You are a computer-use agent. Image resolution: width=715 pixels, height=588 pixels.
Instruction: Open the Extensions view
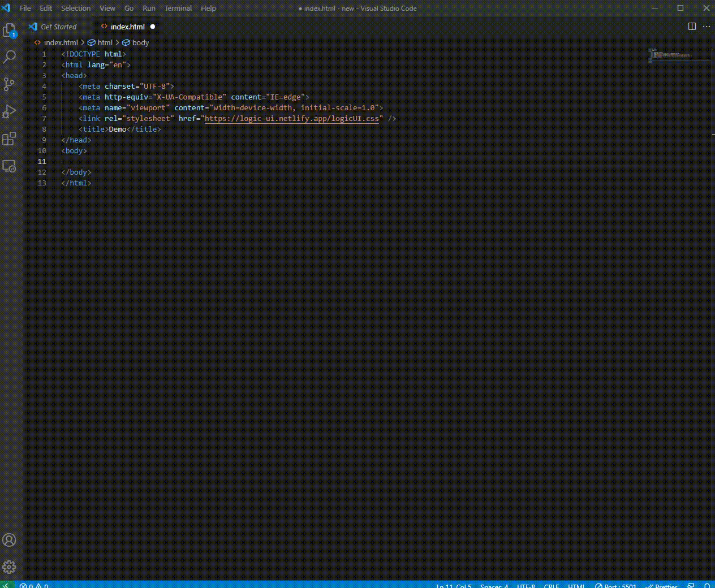9,139
